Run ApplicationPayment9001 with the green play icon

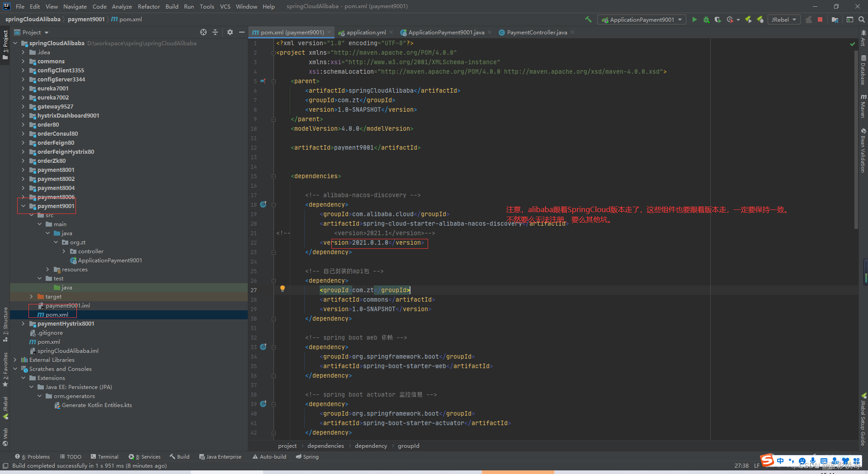(694, 19)
